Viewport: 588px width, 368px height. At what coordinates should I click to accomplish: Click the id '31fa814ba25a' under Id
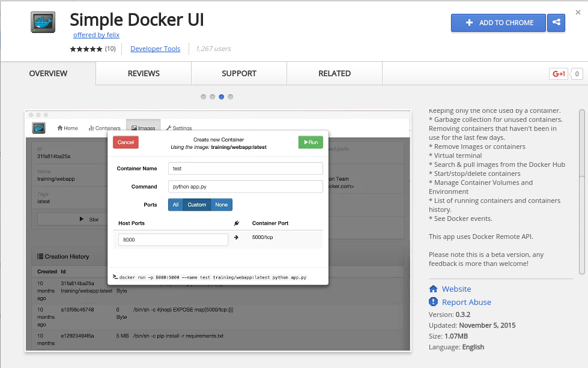pos(53,156)
